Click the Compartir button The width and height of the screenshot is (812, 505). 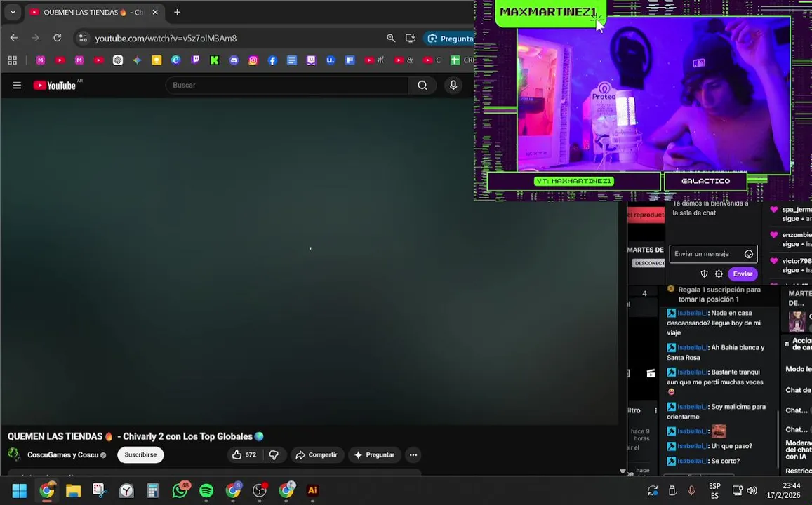point(317,454)
